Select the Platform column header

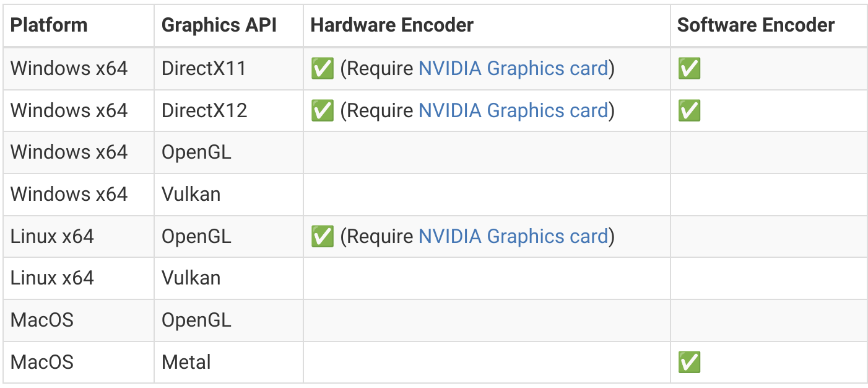(x=49, y=25)
